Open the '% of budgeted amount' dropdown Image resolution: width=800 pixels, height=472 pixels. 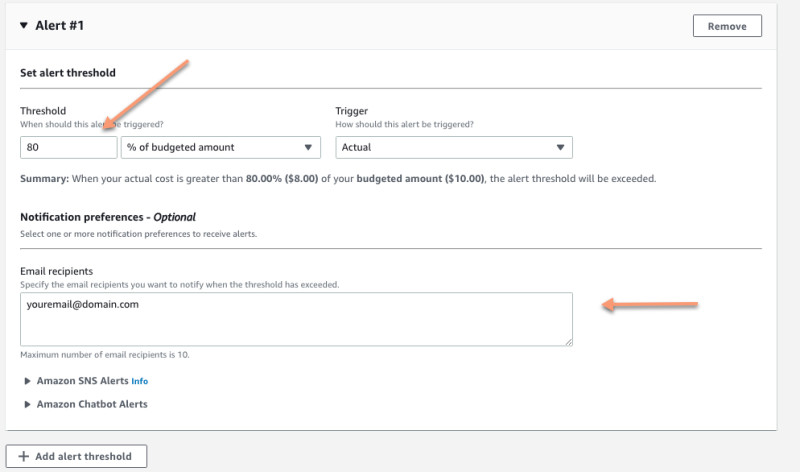[x=218, y=148]
